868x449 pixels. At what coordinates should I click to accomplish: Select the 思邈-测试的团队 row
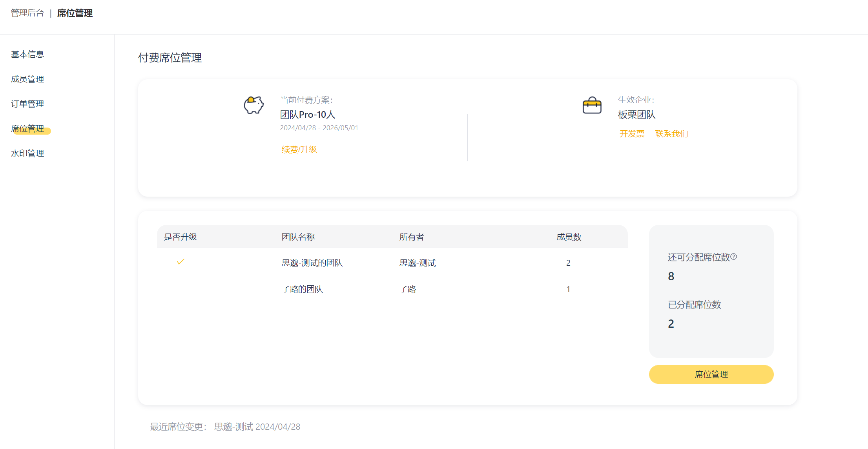(312, 263)
